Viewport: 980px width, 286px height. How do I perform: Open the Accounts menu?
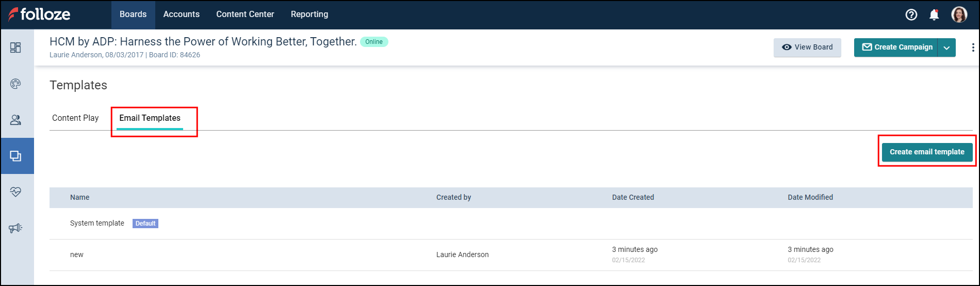click(181, 14)
